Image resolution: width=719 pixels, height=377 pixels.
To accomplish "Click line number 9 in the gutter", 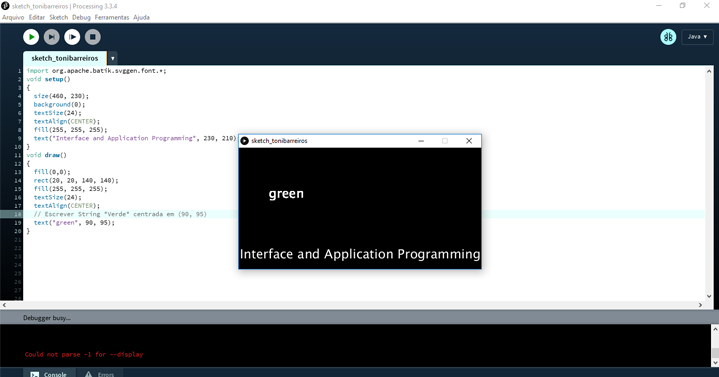I will pos(19,138).
